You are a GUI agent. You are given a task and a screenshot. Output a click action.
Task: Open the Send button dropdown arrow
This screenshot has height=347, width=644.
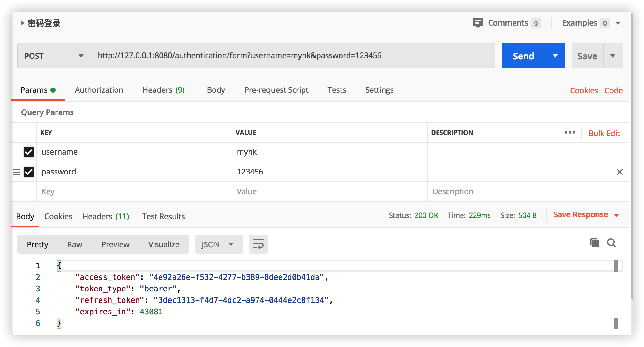click(x=555, y=56)
